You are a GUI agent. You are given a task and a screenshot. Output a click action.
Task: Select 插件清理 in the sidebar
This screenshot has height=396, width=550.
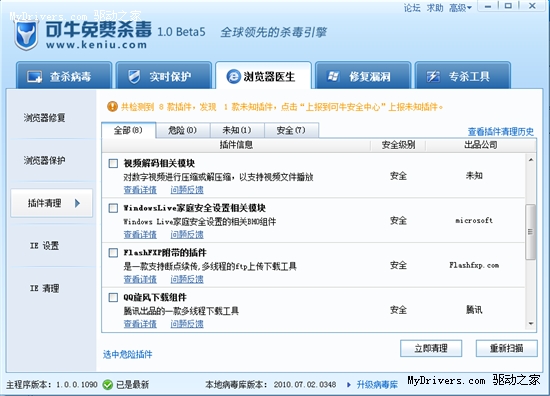tap(51, 203)
